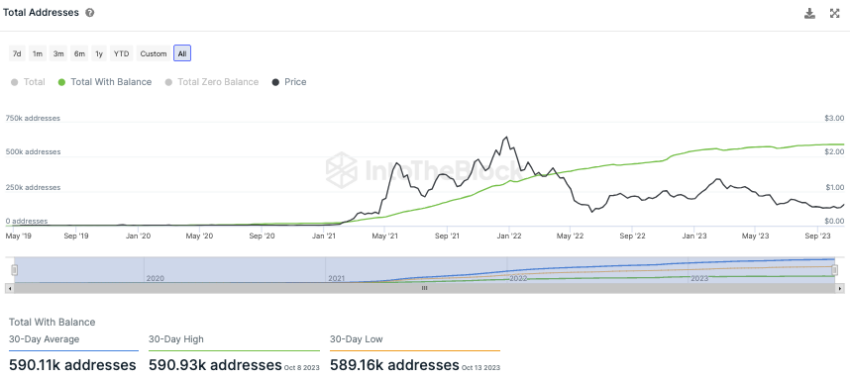Click the Oct 13 2023 date
Viewport: 850px width, 379px height.
click(x=481, y=368)
